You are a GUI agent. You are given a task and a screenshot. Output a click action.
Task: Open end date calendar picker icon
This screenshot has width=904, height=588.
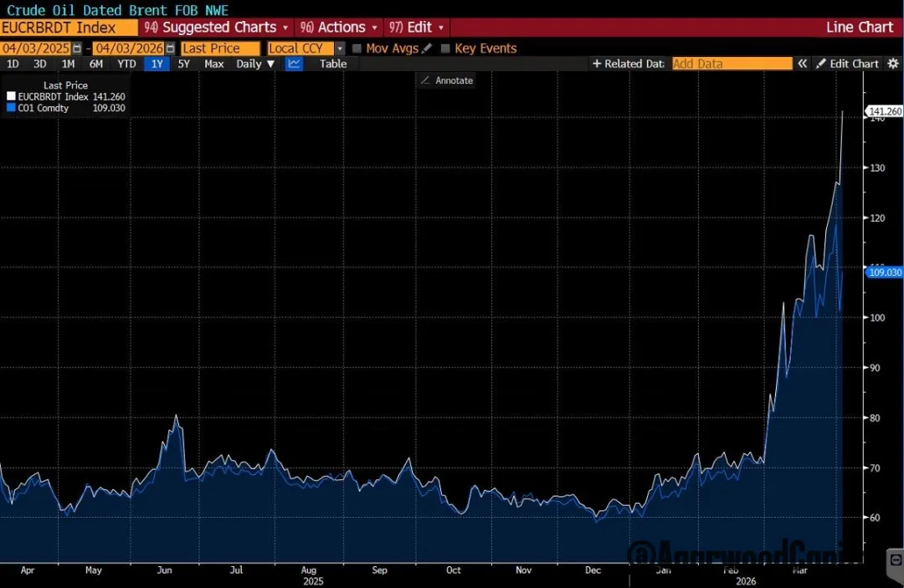tap(170, 49)
